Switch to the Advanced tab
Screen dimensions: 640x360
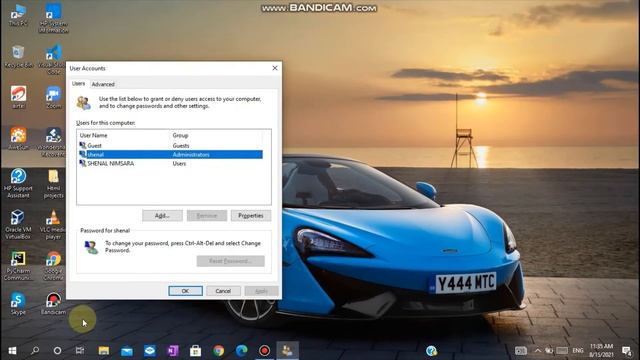[x=103, y=84]
